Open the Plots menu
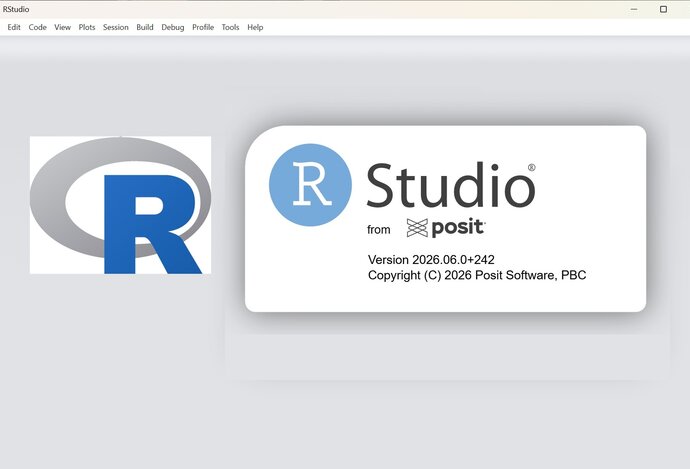Image resolution: width=690 pixels, height=469 pixels. pos(87,27)
